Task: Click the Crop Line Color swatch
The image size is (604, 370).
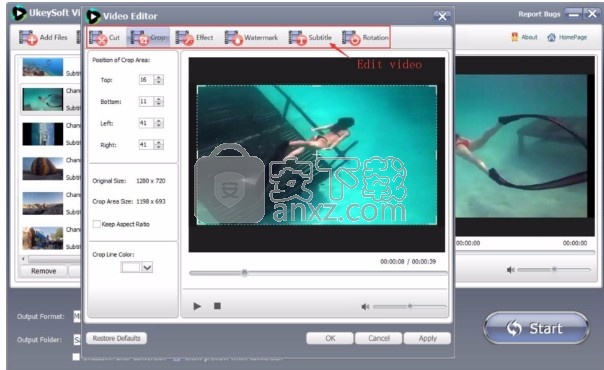Action: 130,267
